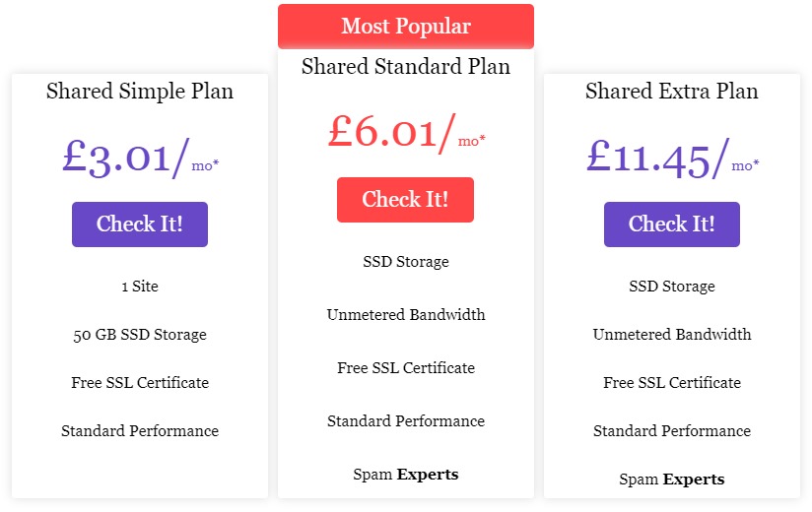
Task: Click Spam Experts in Extra Plan
Action: point(672,480)
